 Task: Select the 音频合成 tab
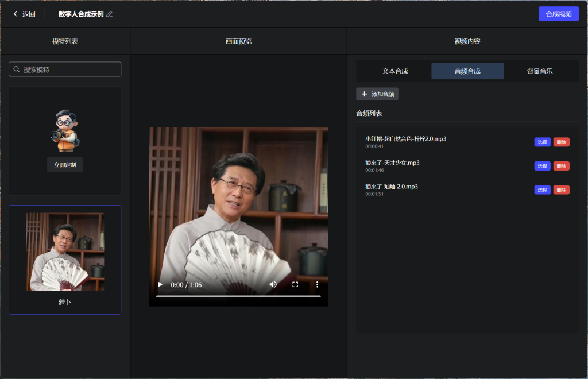click(x=467, y=71)
